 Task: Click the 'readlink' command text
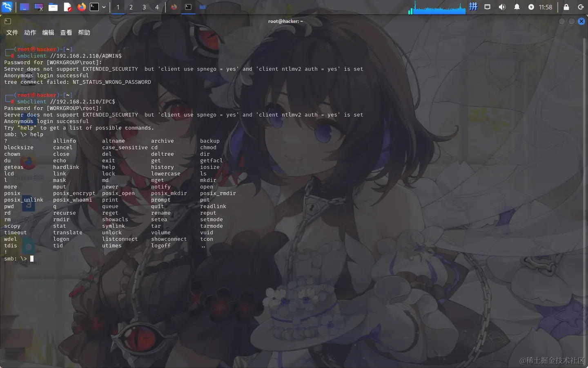point(213,206)
